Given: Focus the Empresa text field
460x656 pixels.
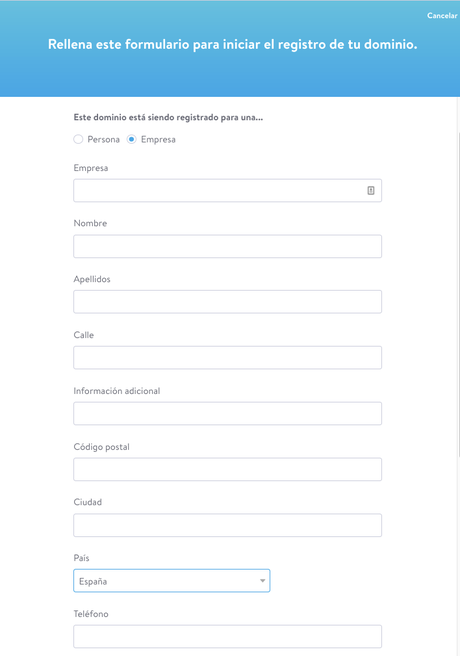Looking at the screenshot, I should click(227, 190).
